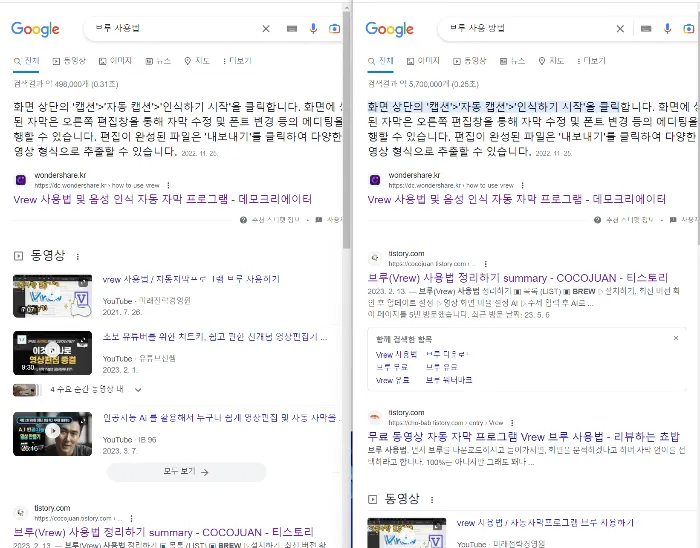Open the vrew 사용법 YouTube video thumbnail
Image resolution: width=700 pixels, height=548 pixels.
coord(52,296)
